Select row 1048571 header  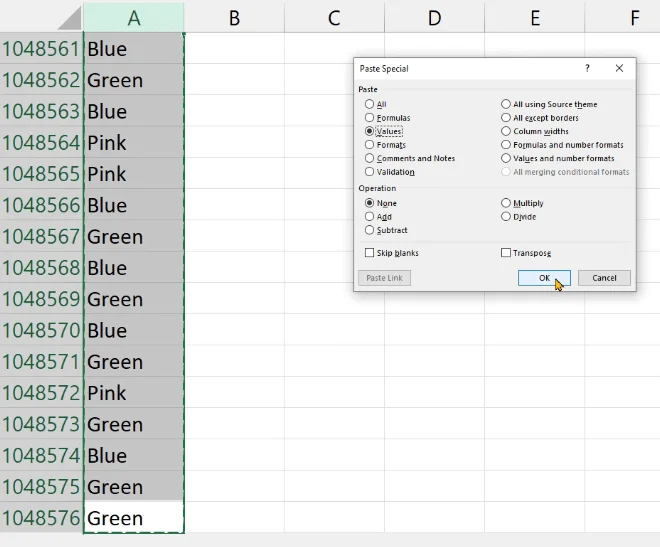pos(41,361)
